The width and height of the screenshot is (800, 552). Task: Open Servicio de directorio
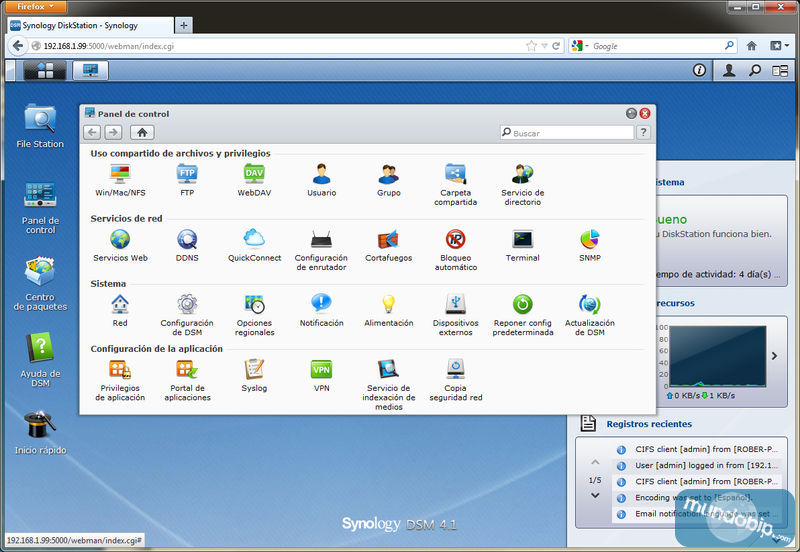tap(522, 185)
